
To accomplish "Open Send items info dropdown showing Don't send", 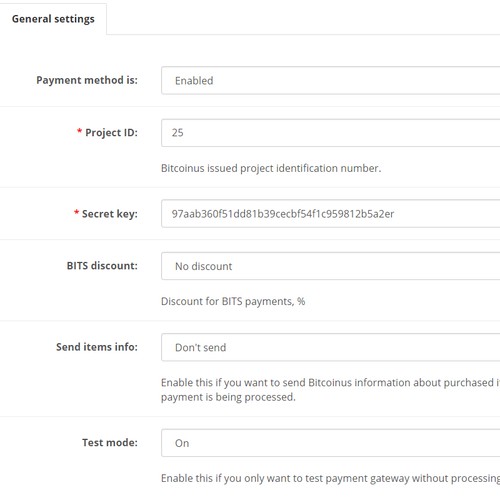I will (331, 347).
